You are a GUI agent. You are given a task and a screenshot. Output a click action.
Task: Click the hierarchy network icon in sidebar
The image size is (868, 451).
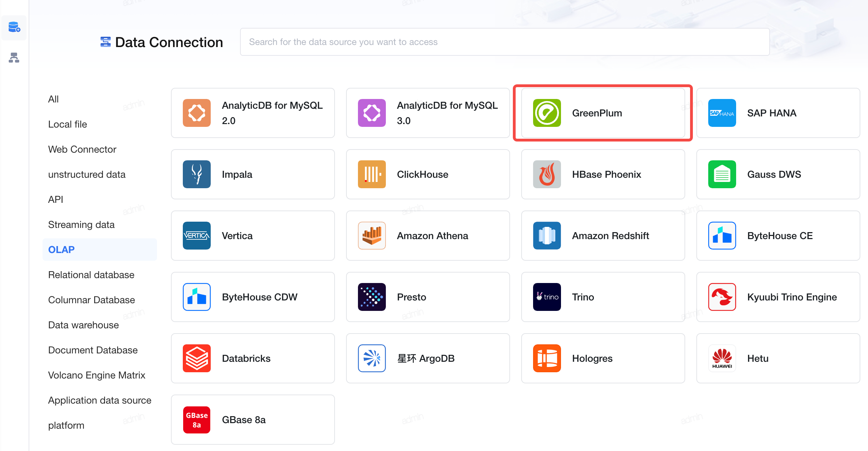(14, 58)
